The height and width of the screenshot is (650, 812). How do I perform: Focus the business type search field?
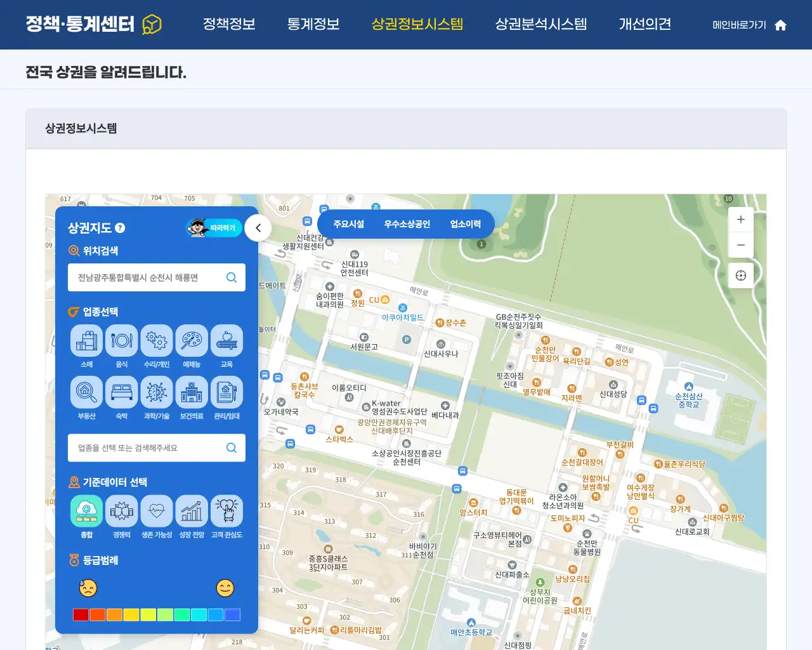coord(157,448)
